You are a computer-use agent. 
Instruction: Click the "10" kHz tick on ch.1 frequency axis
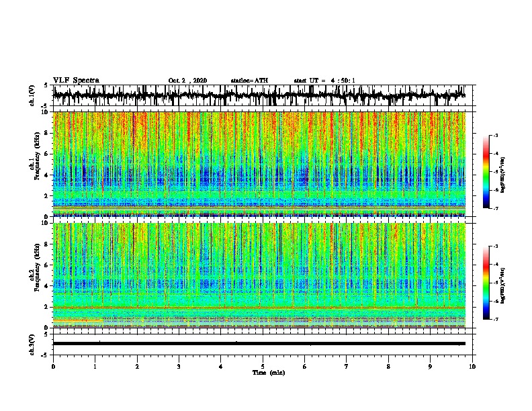tap(46, 112)
